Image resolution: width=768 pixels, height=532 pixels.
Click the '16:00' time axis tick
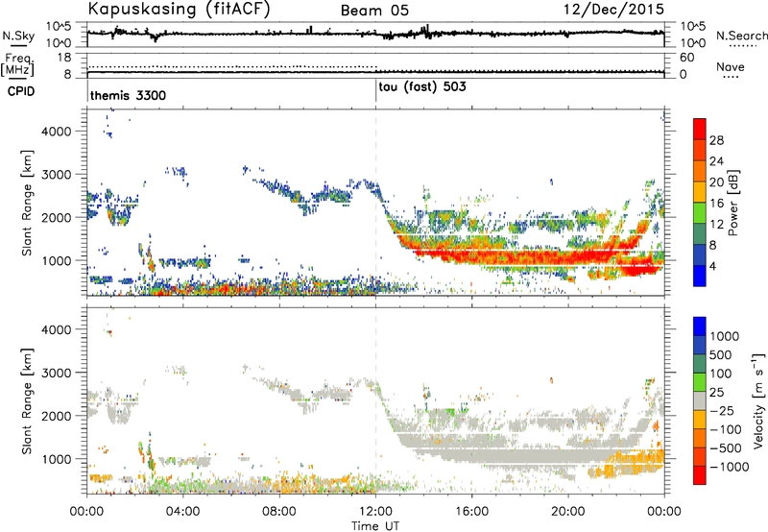tap(471, 512)
